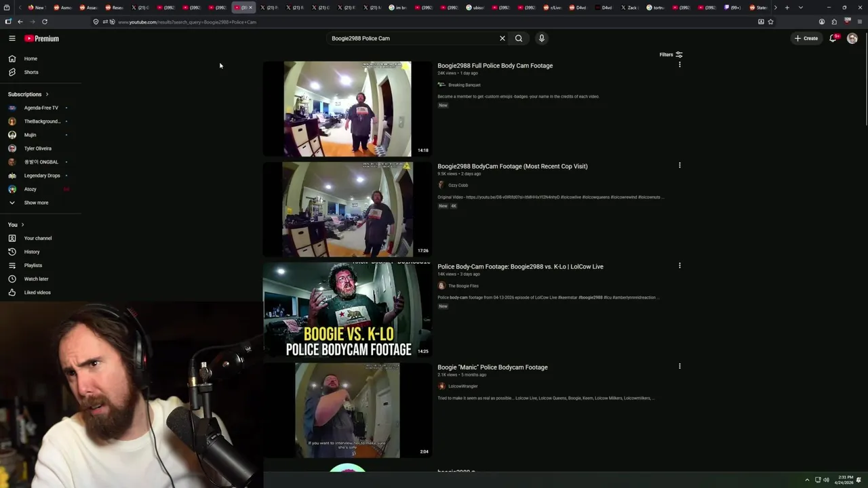Click the YouTube Premium logo
868x488 pixels.
(41, 39)
